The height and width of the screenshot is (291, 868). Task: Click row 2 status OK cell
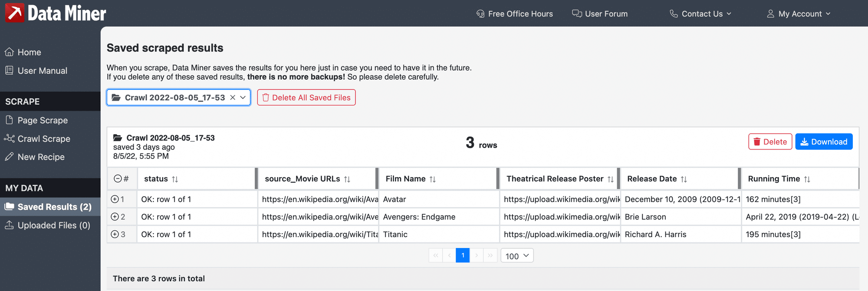[197, 216]
